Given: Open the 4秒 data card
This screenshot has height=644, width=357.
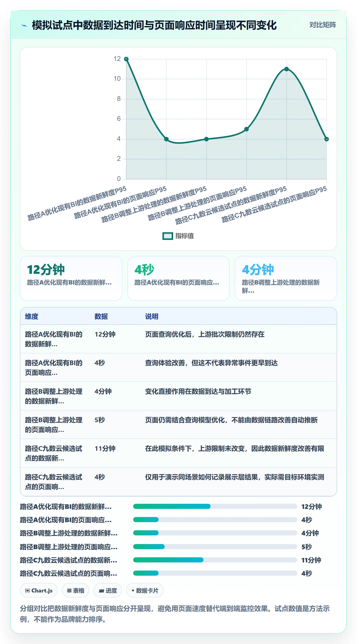Looking at the screenshot, I should point(178,278).
